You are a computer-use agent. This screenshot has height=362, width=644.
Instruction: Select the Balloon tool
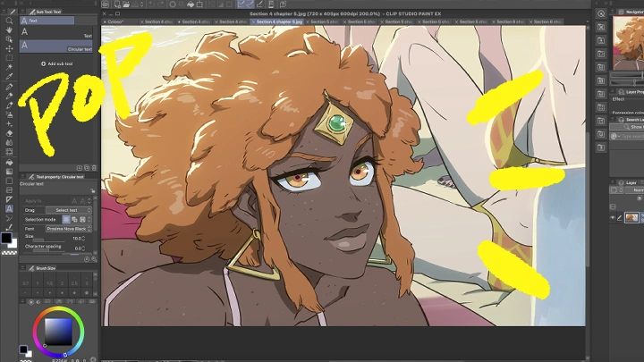[9, 218]
